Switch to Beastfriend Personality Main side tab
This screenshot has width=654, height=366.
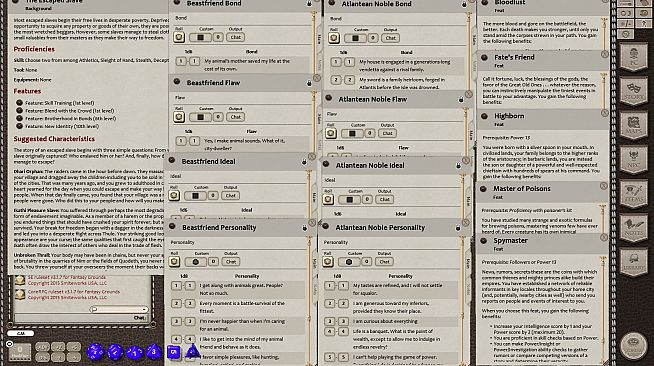coord(315,263)
